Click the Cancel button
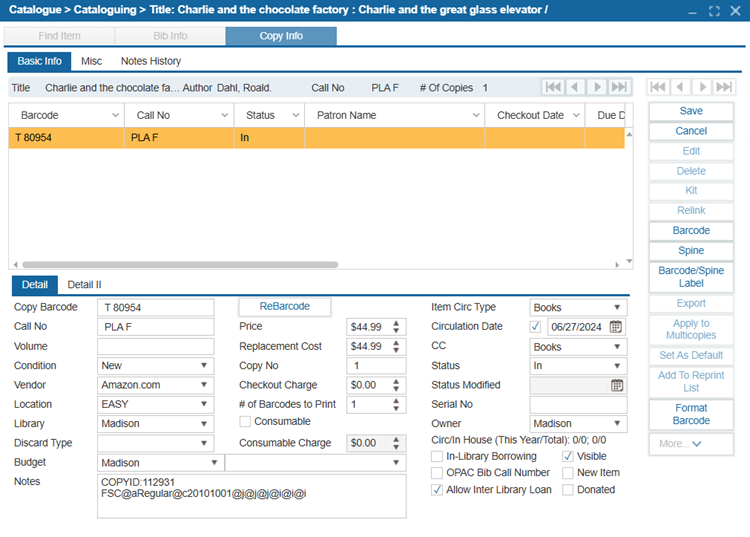750x537 pixels. tap(691, 131)
